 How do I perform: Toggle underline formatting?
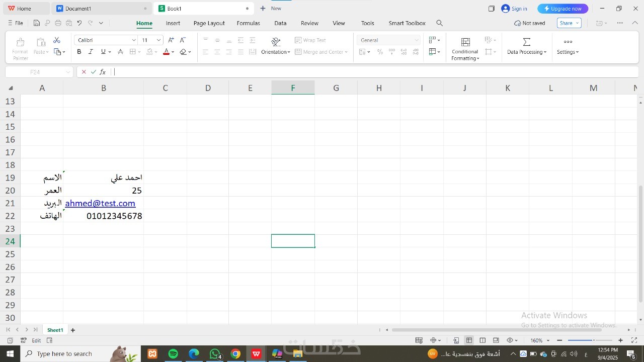coord(103,52)
